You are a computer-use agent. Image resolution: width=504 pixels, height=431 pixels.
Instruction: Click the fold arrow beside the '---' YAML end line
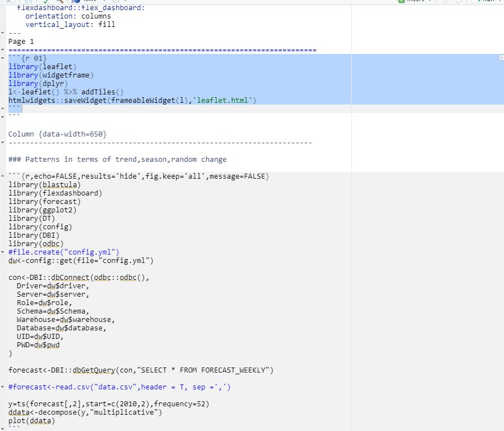point(3,33)
